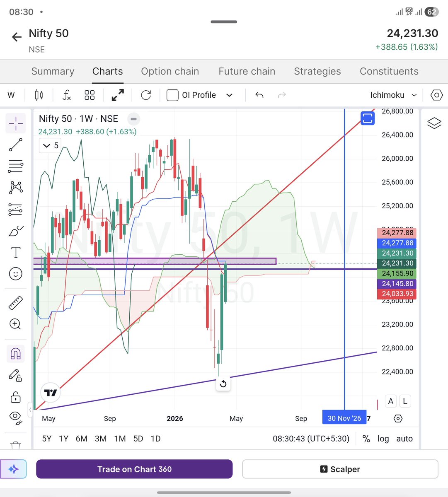The image size is (448, 497).
Task: Expand chart to fullscreen
Action: 117,95
